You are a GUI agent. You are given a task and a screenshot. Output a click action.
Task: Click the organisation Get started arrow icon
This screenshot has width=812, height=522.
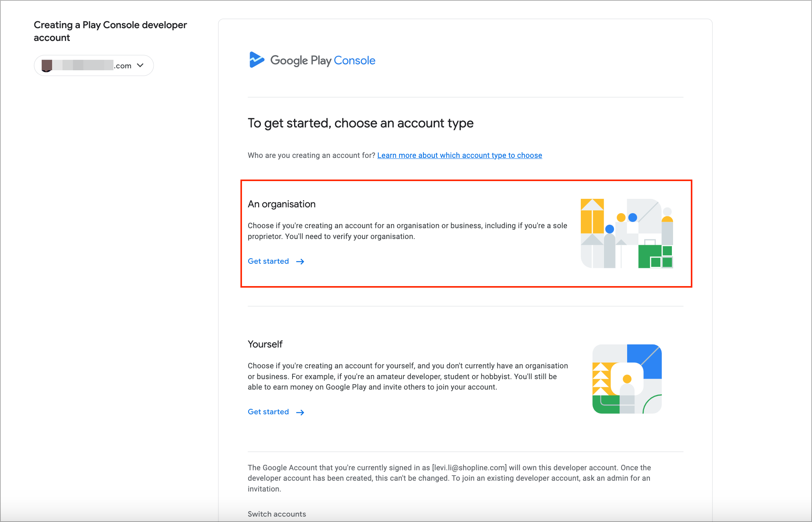[300, 262]
